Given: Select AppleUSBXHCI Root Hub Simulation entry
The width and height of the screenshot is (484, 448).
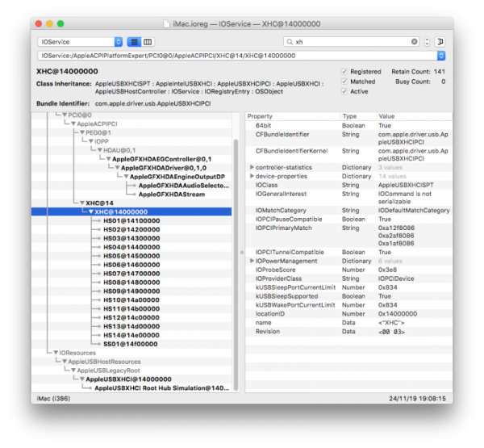Looking at the screenshot, I should (162, 388).
